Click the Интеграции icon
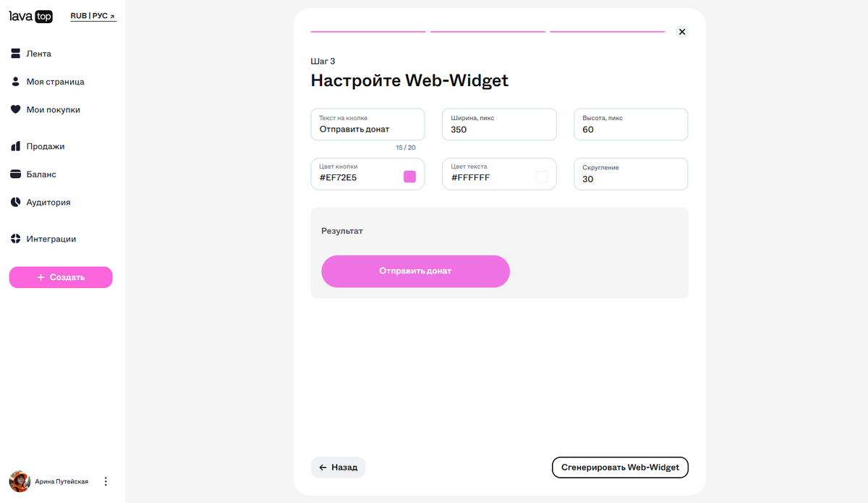Image resolution: width=868 pixels, height=503 pixels. [x=16, y=239]
